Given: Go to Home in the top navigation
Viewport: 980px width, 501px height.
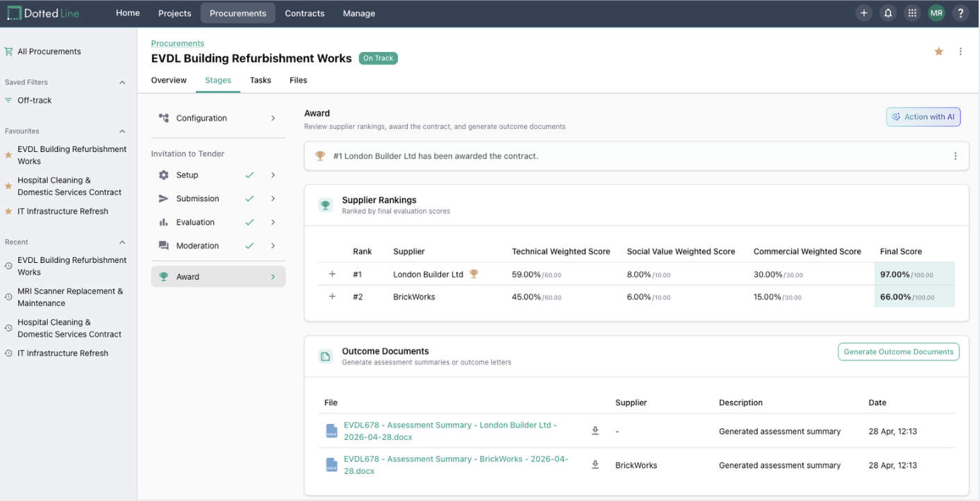Looking at the screenshot, I should point(128,13).
